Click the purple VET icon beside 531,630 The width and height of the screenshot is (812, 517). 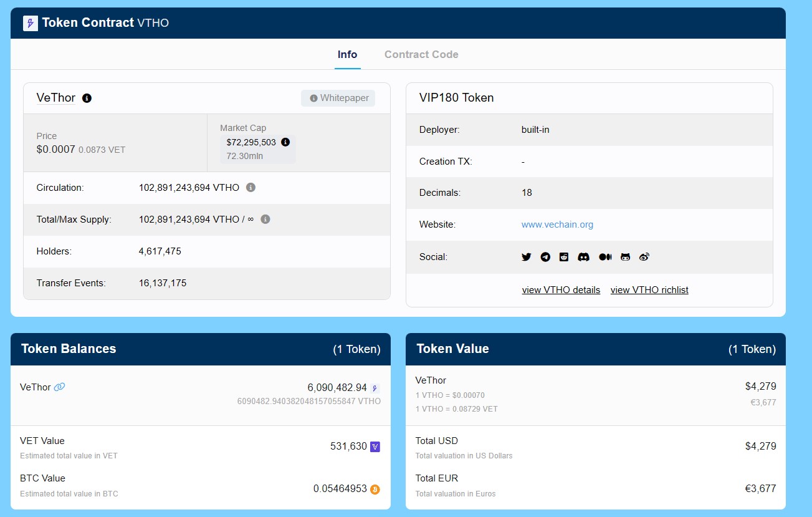(375, 447)
